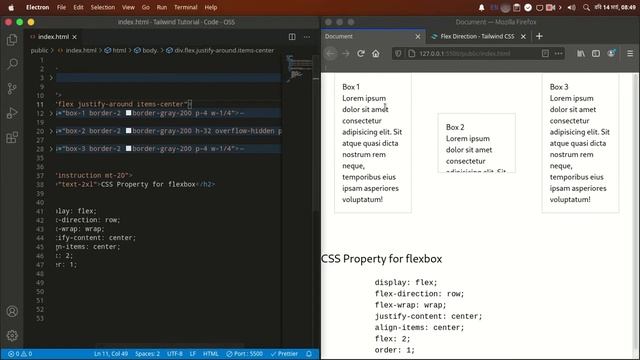Image resolution: width=640 pixels, height=360 pixels.
Task: Open macOS notification bell in menu bar
Action: (x=482, y=7)
